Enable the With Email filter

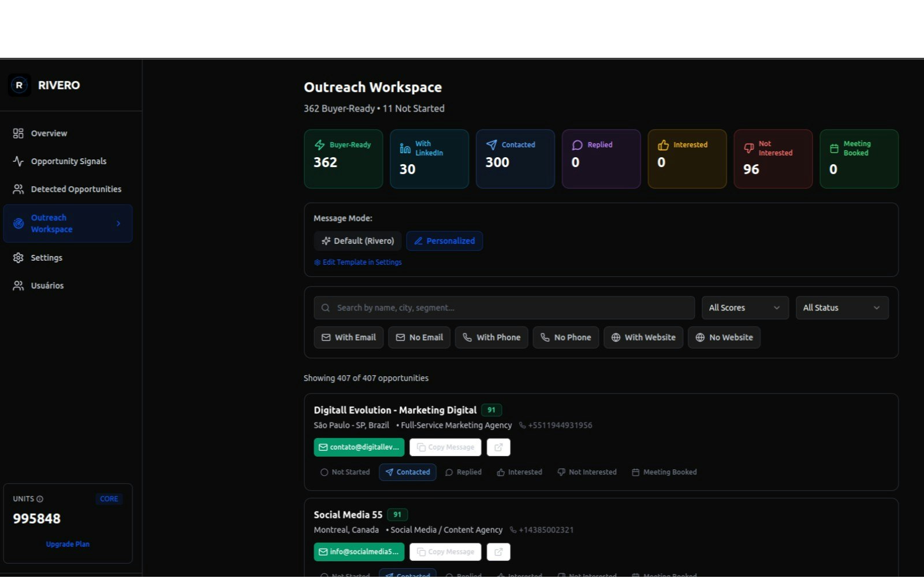click(x=348, y=337)
